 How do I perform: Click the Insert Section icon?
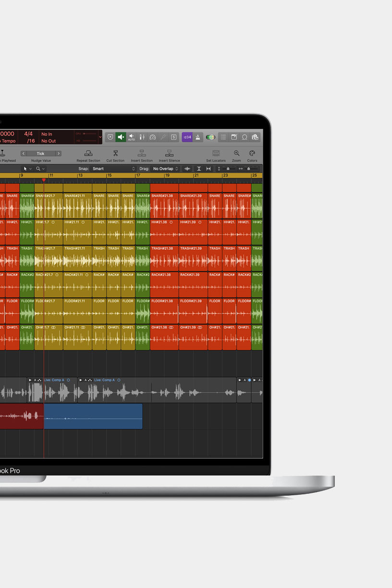click(x=142, y=153)
